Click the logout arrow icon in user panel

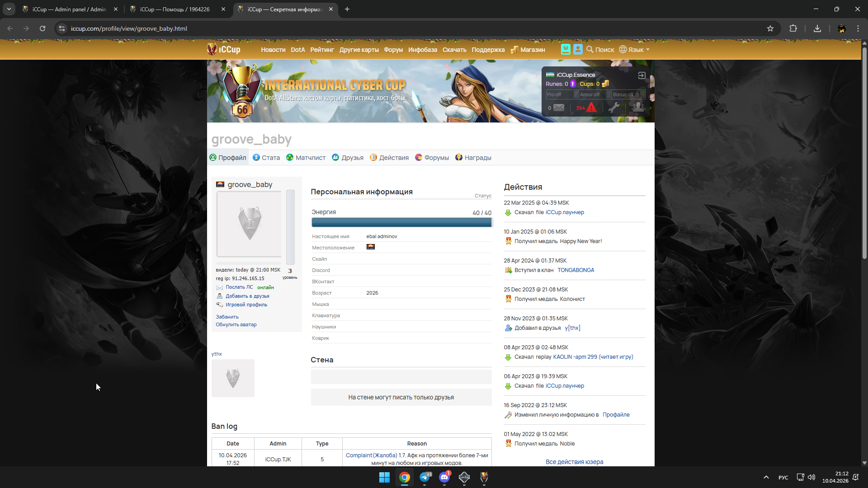pyautogui.click(x=642, y=75)
